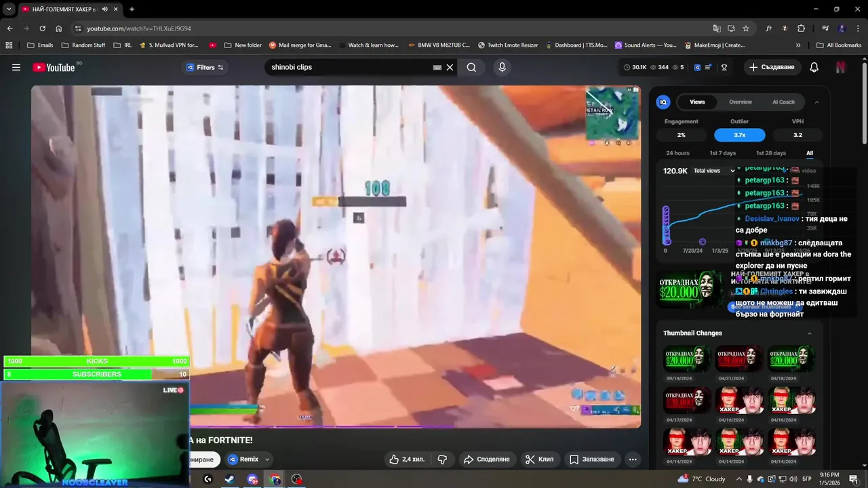Viewport: 868px width, 488px height.
Task: Open Steam from the taskbar
Action: click(230, 479)
